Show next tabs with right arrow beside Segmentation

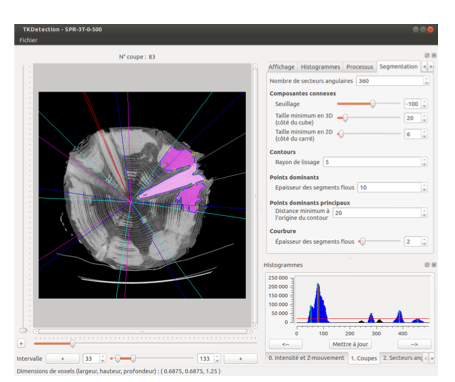(x=431, y=67)
